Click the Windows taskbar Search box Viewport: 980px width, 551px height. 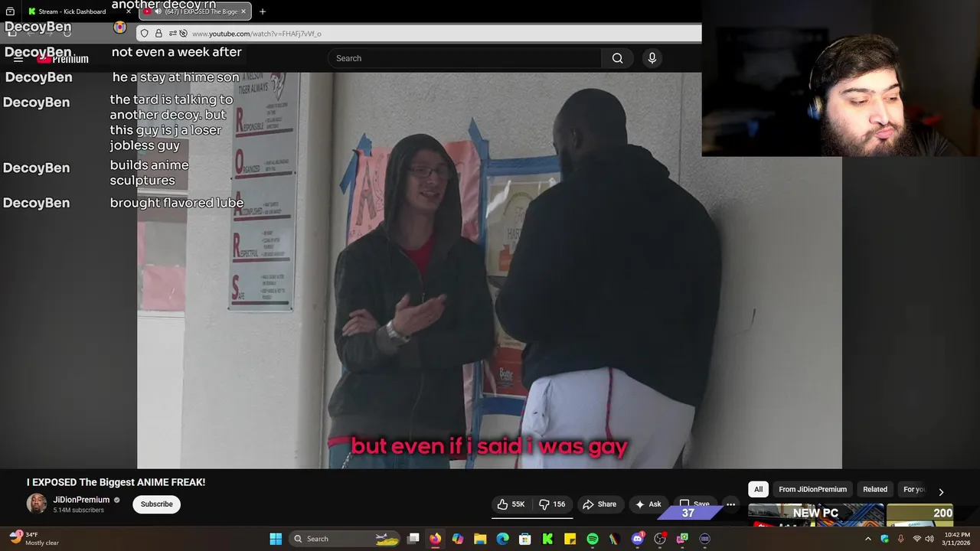coord(345,539)
